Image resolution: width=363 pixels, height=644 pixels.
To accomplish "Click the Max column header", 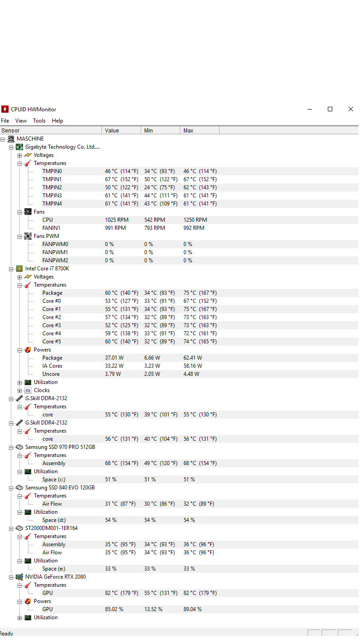I will pyautogui.click(x=199, y=131).
